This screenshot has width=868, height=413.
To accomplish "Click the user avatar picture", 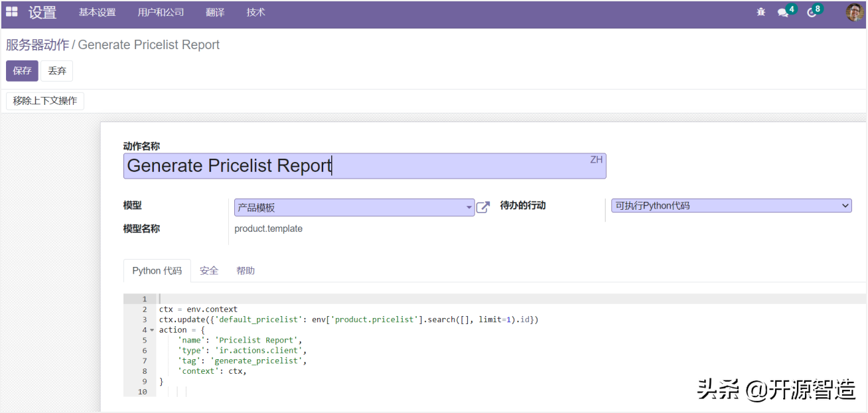I will [854, 12].
